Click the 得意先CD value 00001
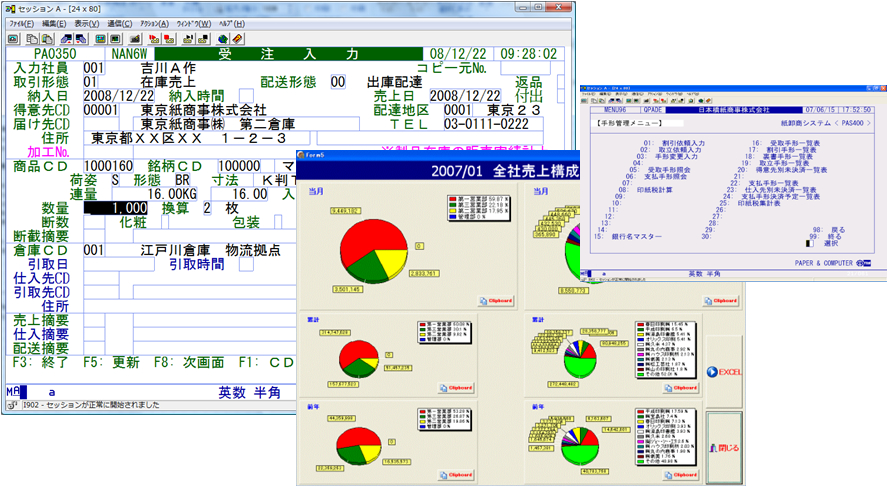 point(101,110)
